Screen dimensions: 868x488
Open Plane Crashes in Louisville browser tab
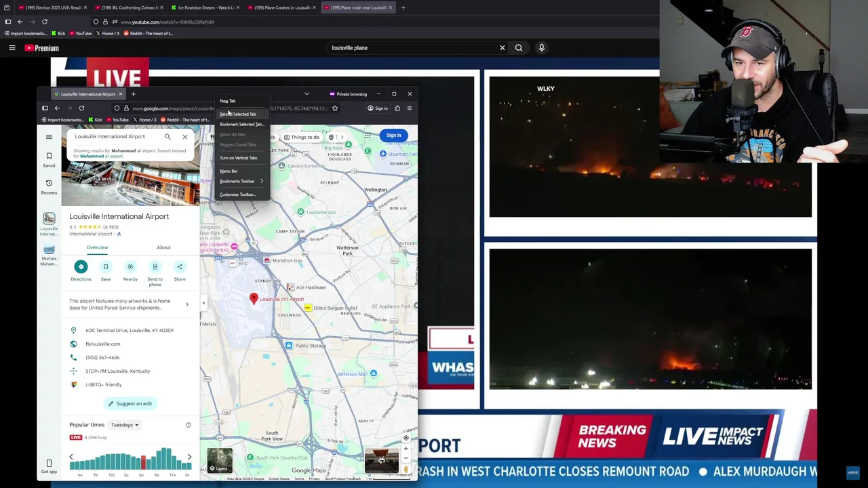click(x=281, y=7)
